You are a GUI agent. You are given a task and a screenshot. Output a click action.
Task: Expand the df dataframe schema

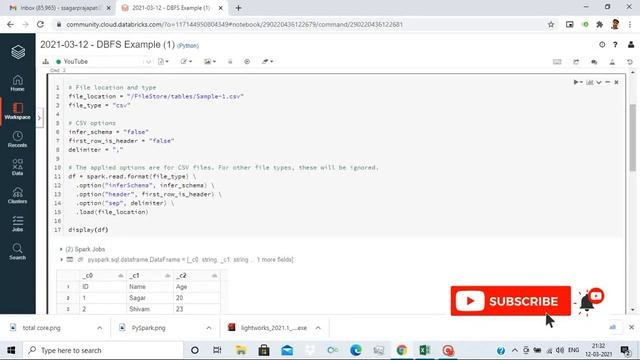pos(61,260)
